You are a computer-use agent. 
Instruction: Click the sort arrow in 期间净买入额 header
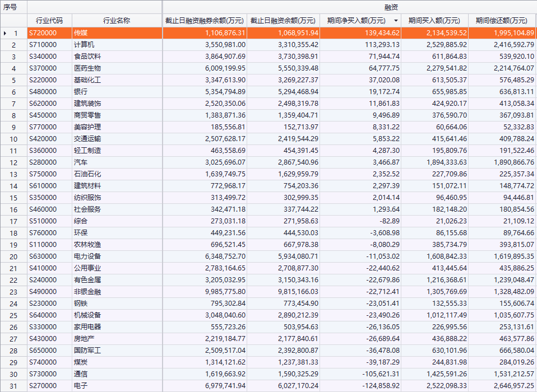tap(396, 21)
